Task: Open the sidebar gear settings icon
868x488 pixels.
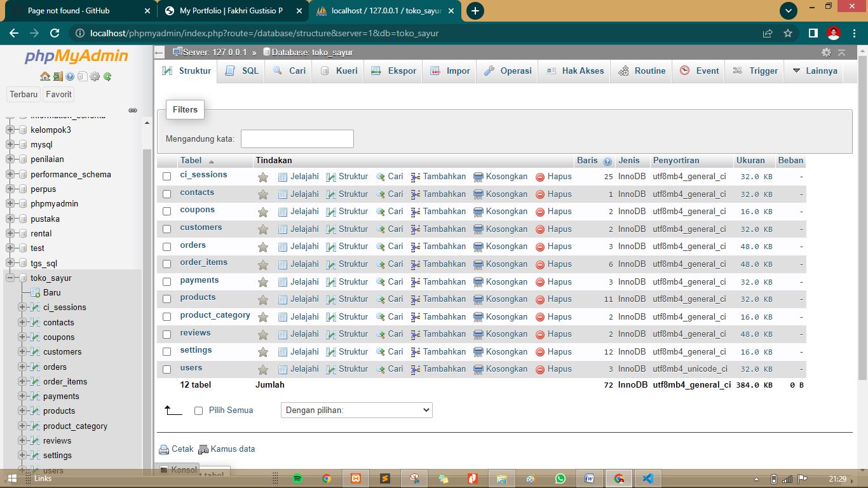Action: point(95,77)
